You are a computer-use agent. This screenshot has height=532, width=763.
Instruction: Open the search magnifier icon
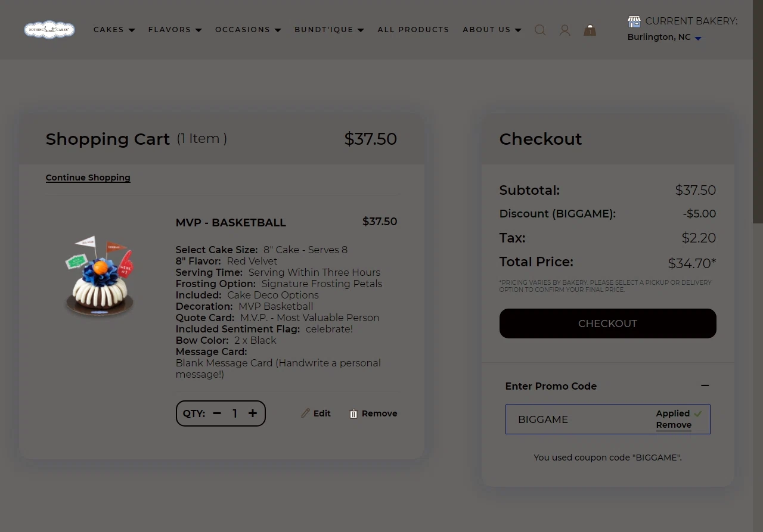(540, 30)
